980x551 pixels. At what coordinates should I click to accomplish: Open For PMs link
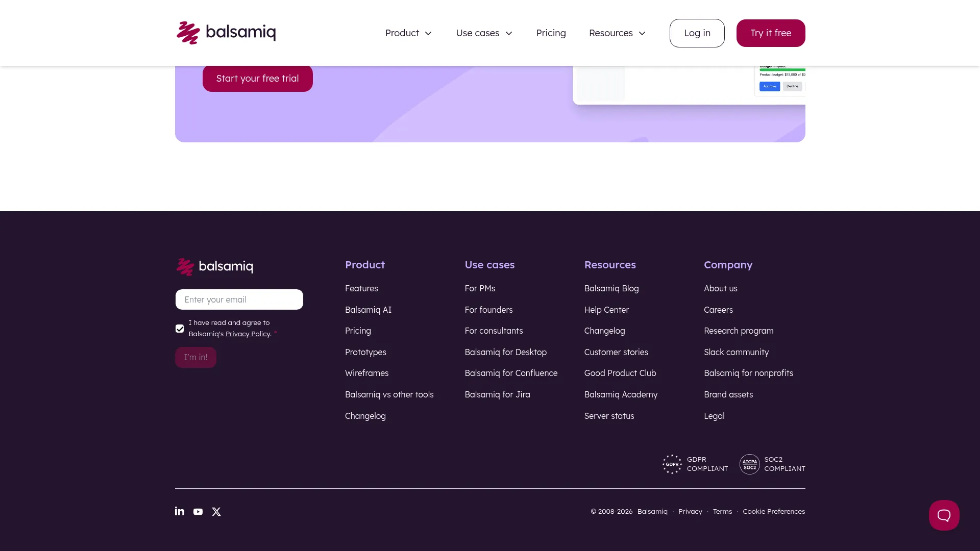[x=480, y=288]
